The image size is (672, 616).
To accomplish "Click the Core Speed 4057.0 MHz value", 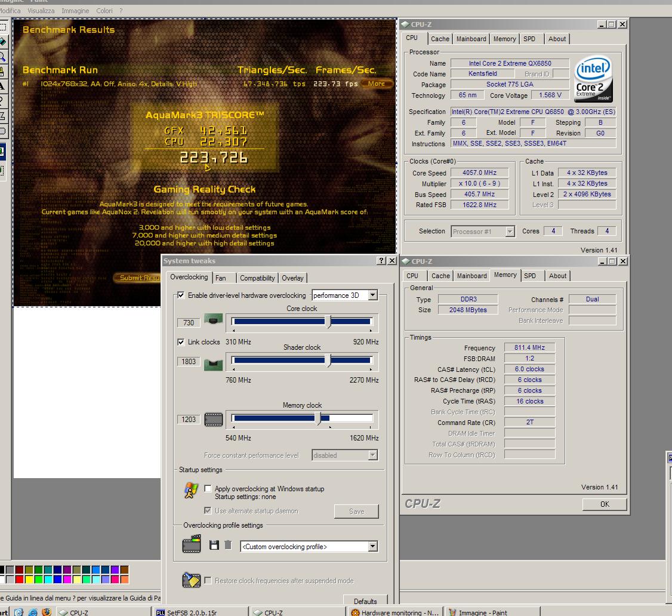I will coord(479,173).
